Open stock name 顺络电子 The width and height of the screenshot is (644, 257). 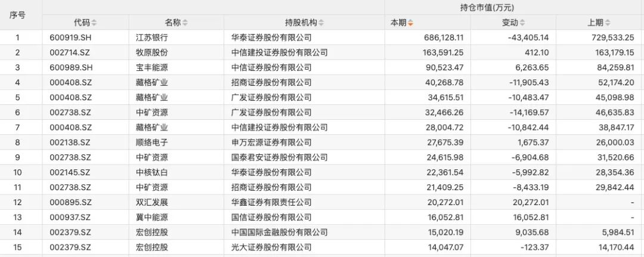click(x=151, y=143)
